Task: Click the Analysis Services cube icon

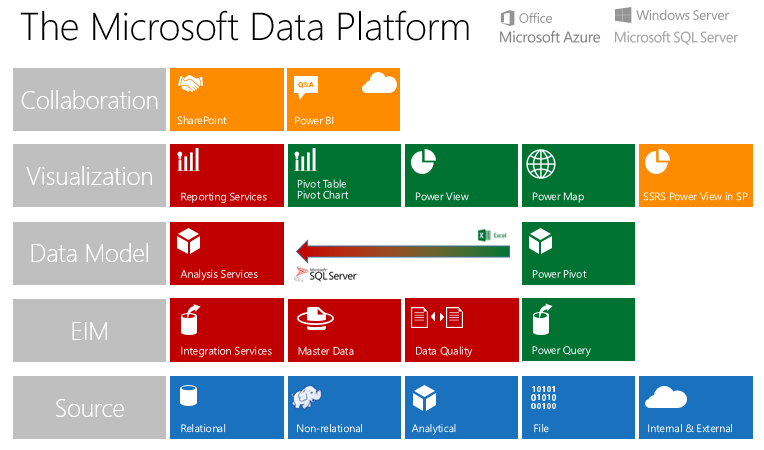Action: [x=190, y=240]
